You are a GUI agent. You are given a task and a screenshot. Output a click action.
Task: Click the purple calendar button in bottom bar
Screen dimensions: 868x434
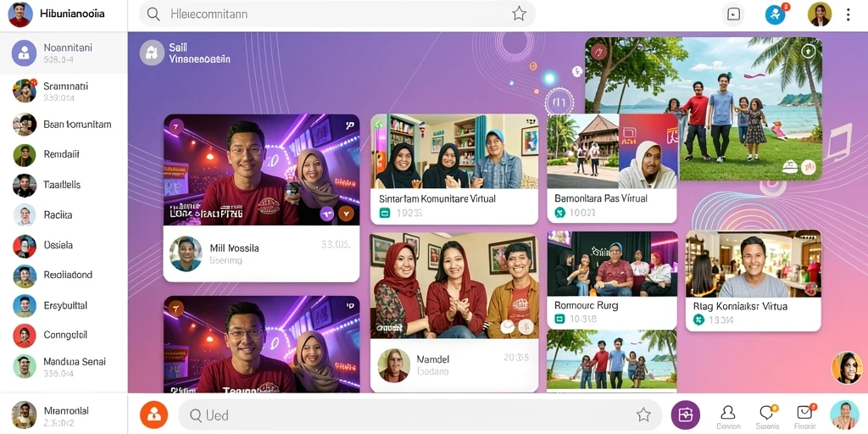coord(685,415)
